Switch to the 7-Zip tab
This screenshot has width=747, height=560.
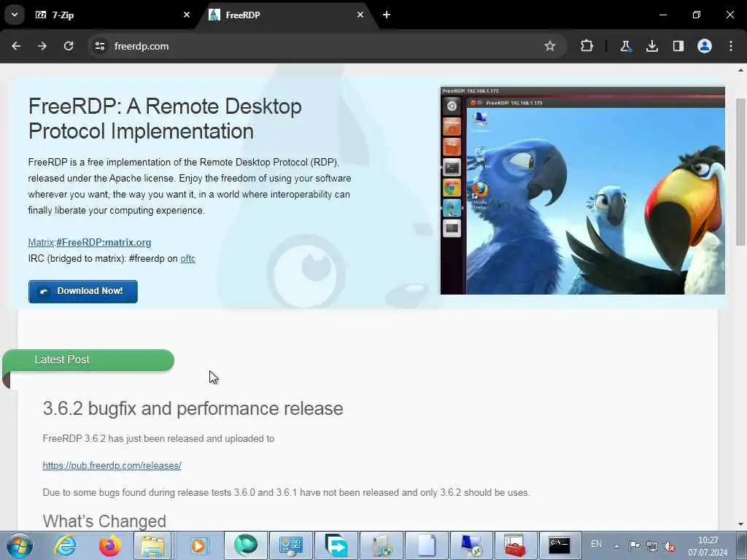pyautogui.click(x=112, y=15)
